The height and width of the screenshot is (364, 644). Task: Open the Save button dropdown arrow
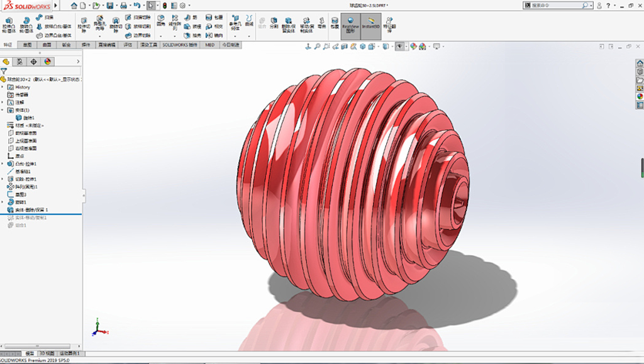tap(116, 6)
